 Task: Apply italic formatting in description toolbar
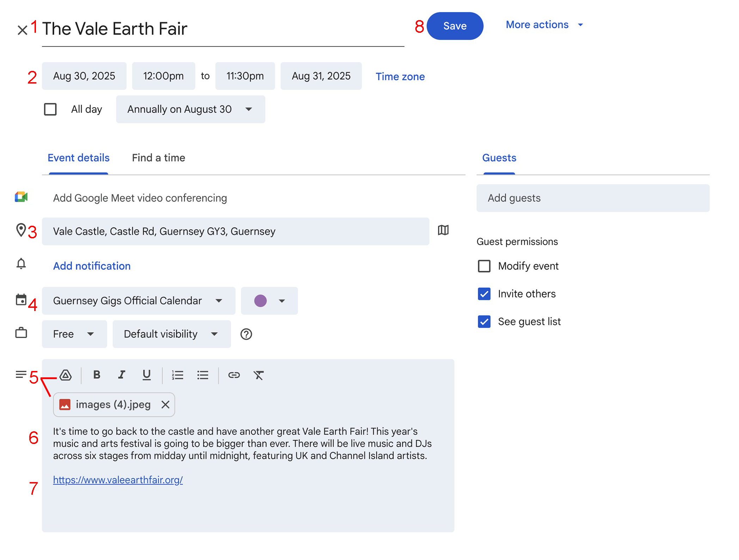[121, 375]
